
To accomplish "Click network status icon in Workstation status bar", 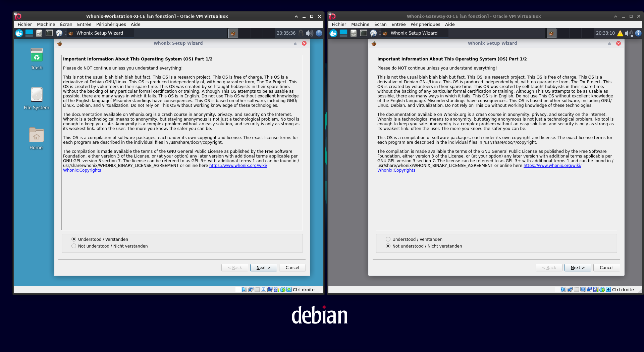I will (251, 290).
